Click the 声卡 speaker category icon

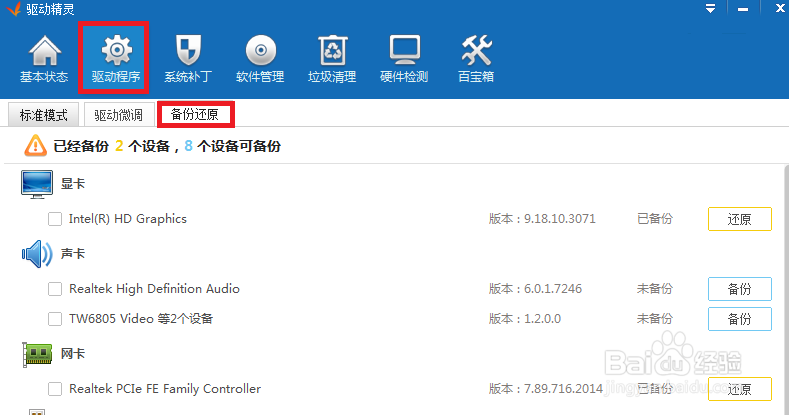(37, 254)
